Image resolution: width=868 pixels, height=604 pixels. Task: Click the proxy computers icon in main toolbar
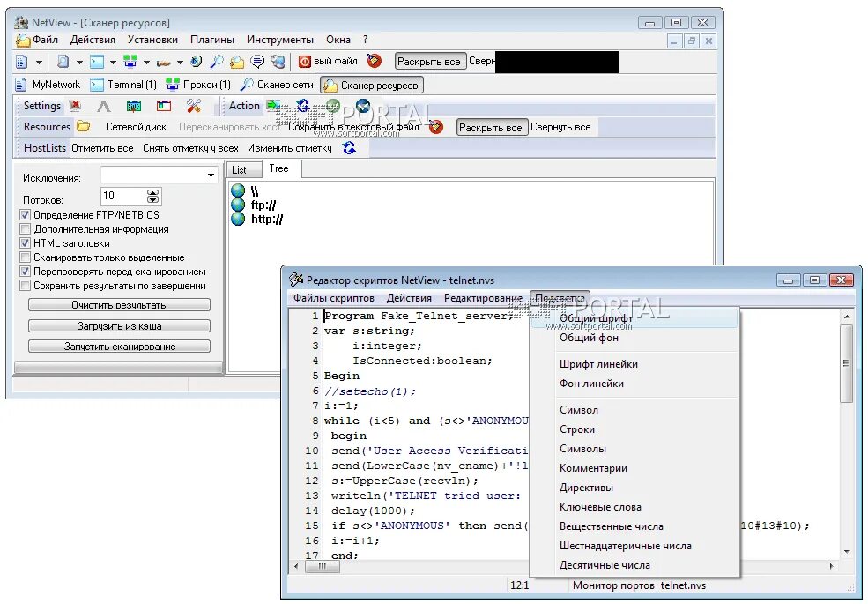130,62
